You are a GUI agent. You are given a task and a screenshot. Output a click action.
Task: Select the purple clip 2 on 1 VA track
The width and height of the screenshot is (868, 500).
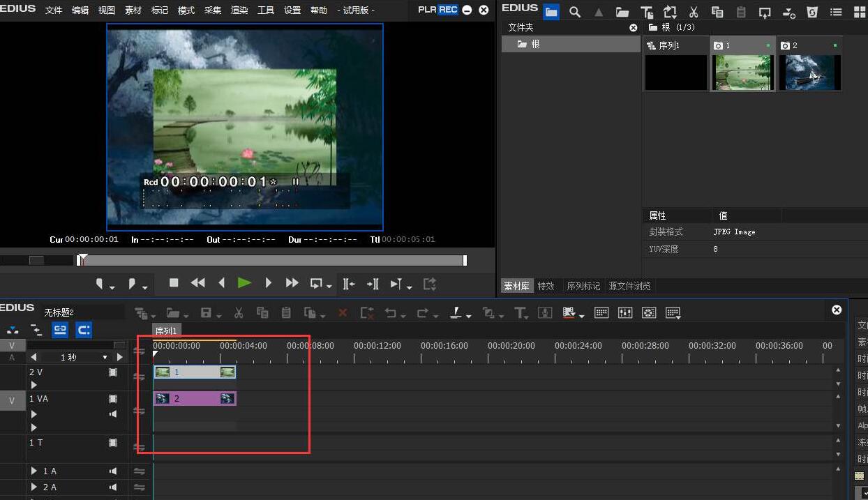click(x=195, y=399)
